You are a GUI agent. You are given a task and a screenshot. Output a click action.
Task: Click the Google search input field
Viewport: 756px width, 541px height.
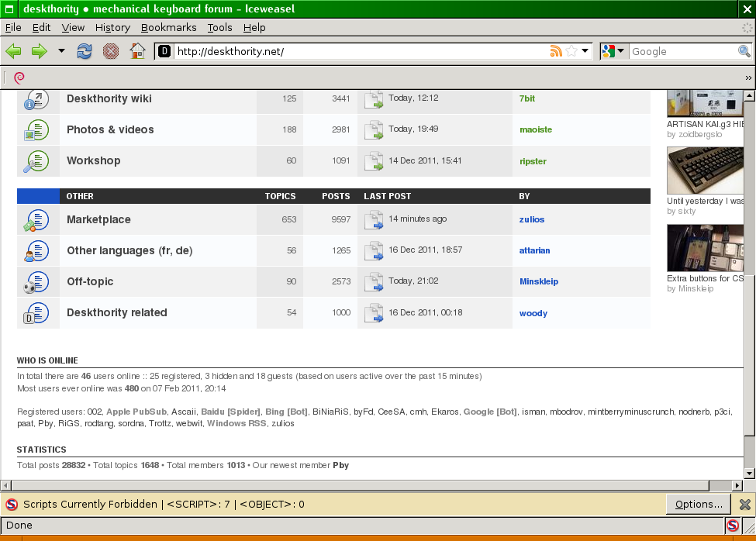[x=682, y=52]
